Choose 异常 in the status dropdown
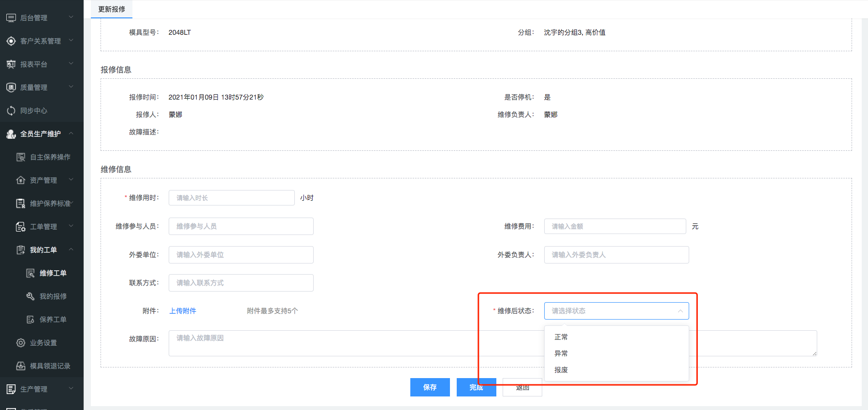This screenshot has height=410, width=868. (x=561, y=353)
